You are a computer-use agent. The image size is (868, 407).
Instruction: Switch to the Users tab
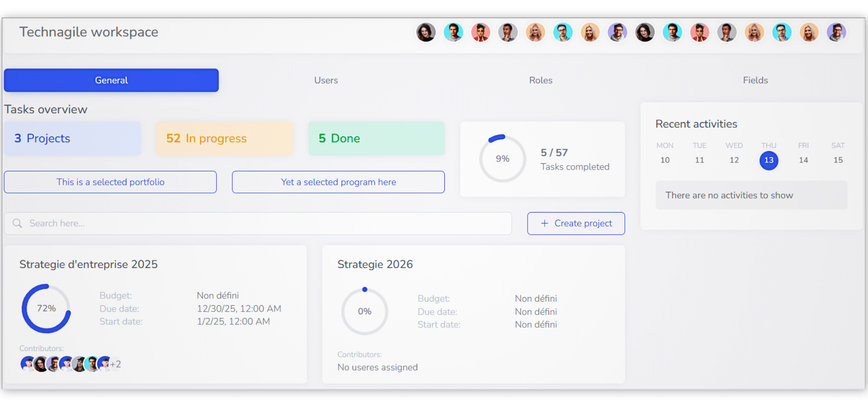tap(326, 80)
